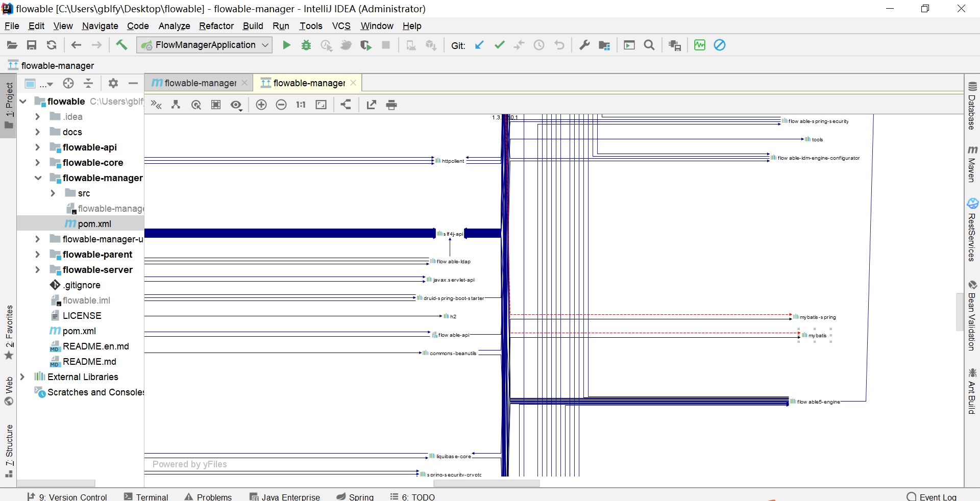Toggle the RestServices tool window stripe
Screen dimensions: 980x501
[x=972, y=230]
